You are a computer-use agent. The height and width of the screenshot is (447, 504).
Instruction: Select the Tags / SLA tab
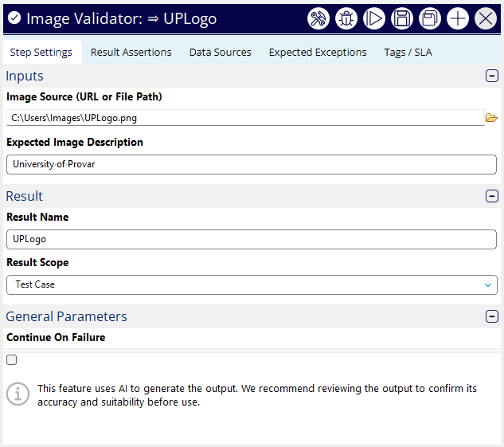coord(408,53)
